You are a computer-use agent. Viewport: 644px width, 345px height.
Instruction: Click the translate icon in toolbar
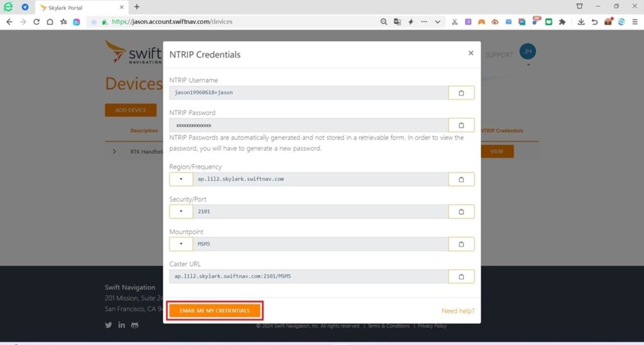397,22
